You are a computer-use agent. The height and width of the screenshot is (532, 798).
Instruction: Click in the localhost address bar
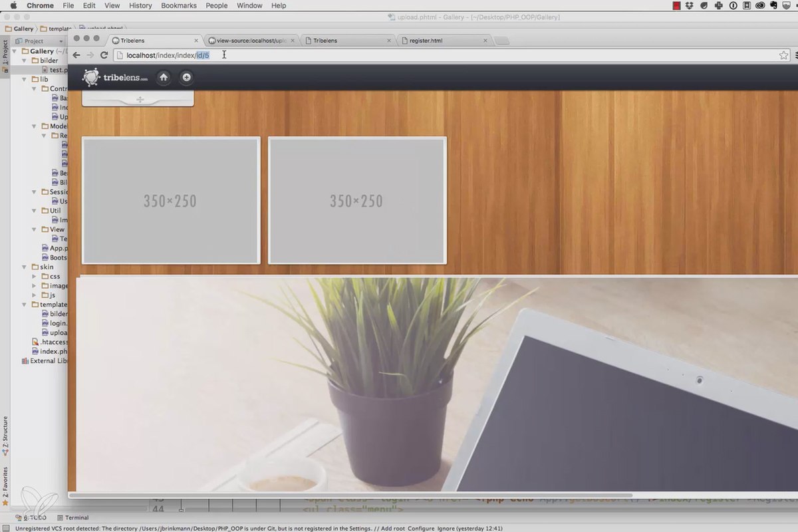point(452,55)
